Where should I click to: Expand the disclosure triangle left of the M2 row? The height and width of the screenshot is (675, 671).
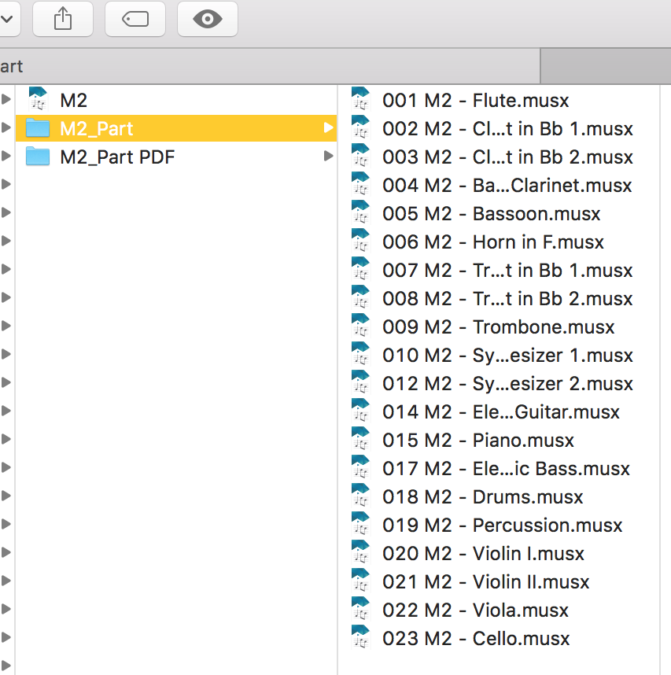click(x=6, y=99)
